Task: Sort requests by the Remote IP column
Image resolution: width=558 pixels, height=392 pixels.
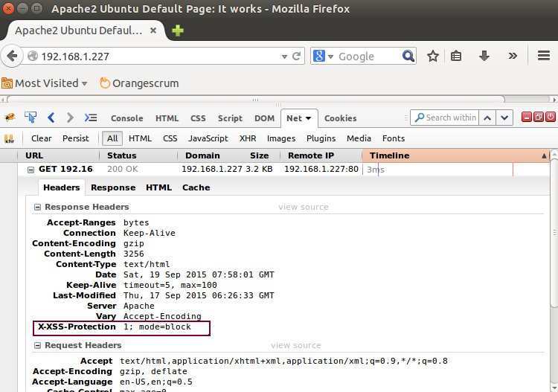Action: pos(321,155)
